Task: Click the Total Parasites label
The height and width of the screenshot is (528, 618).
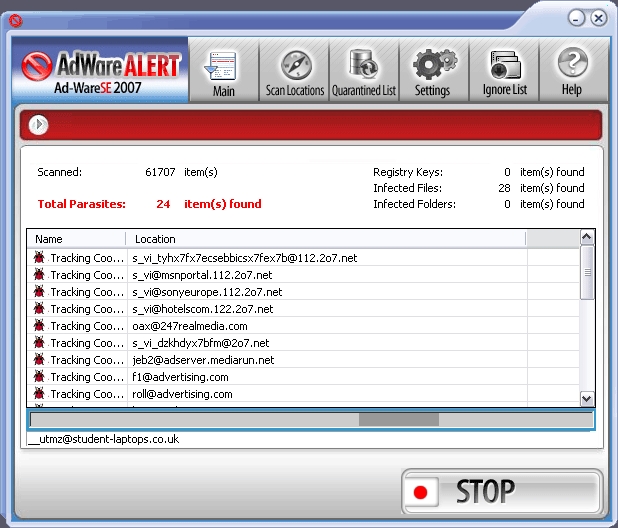Action: click(82, 204)
